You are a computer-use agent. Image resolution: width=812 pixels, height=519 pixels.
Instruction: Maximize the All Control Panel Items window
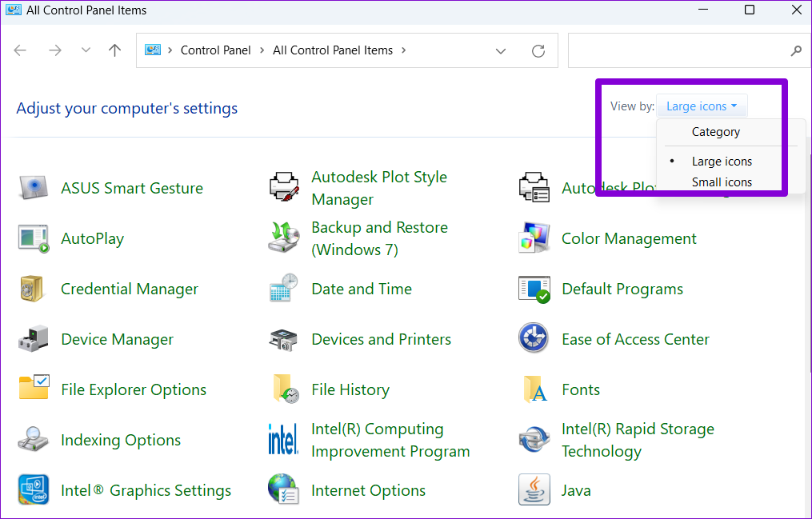750,10
